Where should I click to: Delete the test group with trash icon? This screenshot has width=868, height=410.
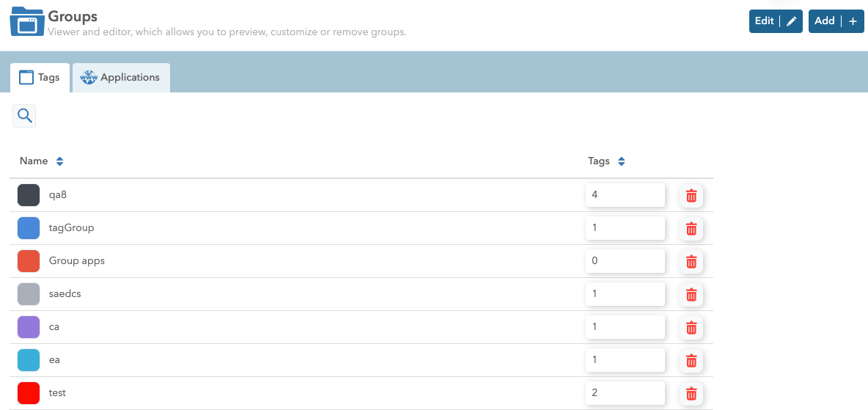pos(691,394)
